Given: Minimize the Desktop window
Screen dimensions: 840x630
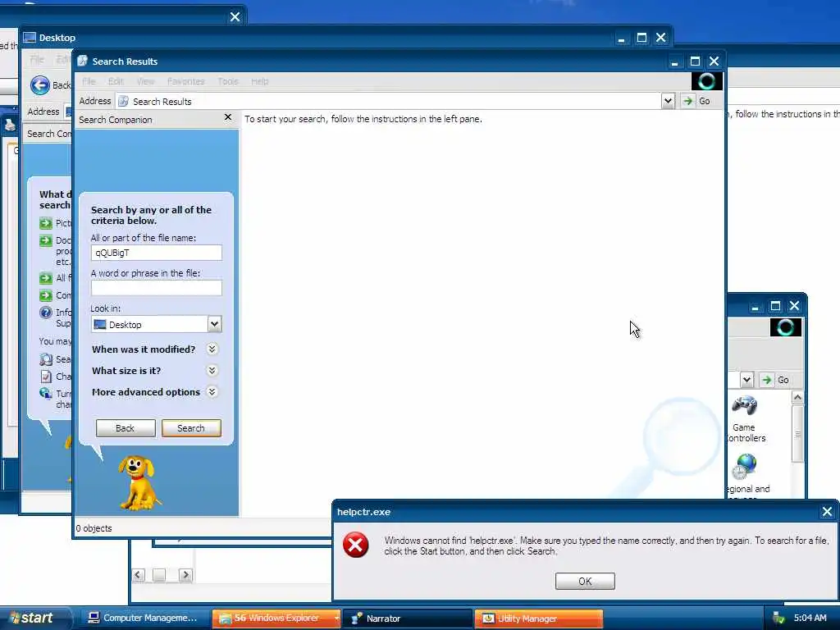Looking at the screenshot, I should point(621,38).
